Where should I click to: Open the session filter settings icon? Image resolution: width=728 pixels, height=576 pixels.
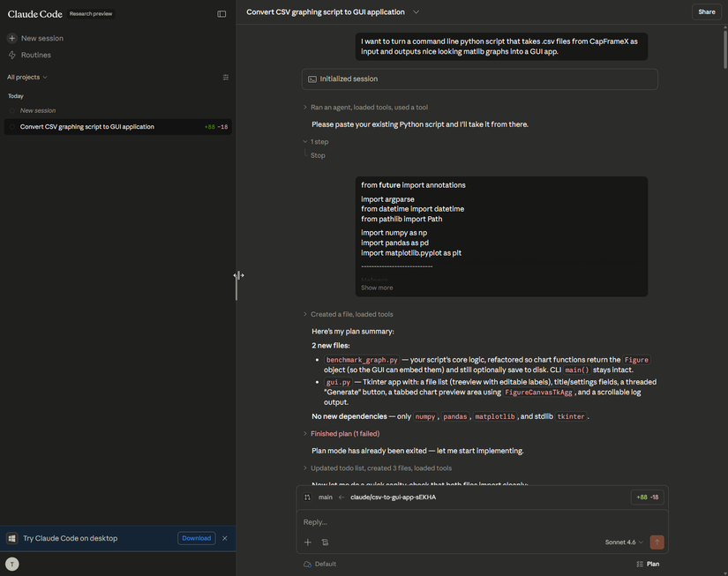(x=226, y=78)
